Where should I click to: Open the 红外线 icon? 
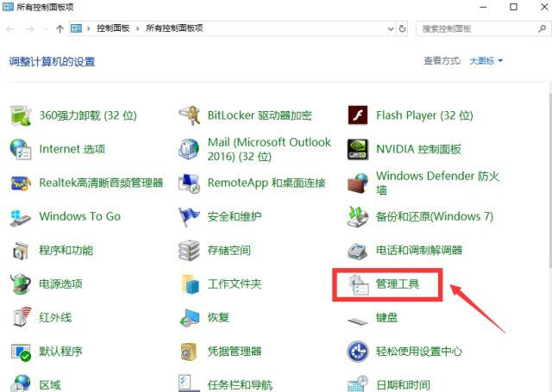[22, 317]
